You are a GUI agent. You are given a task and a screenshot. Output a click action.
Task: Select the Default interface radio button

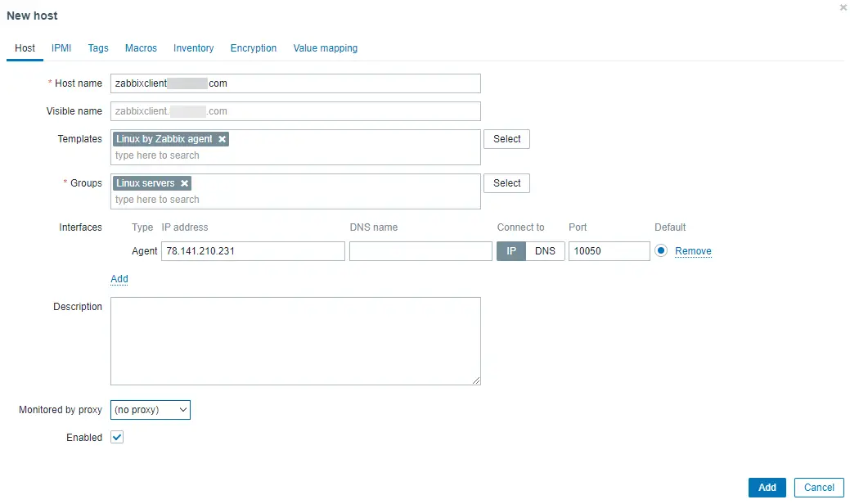[662, 250]
